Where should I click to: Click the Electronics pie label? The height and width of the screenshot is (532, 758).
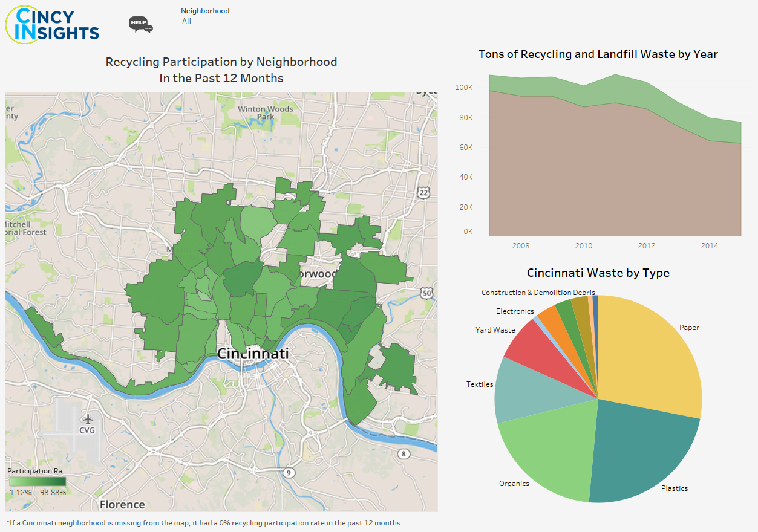click(515, 311)
